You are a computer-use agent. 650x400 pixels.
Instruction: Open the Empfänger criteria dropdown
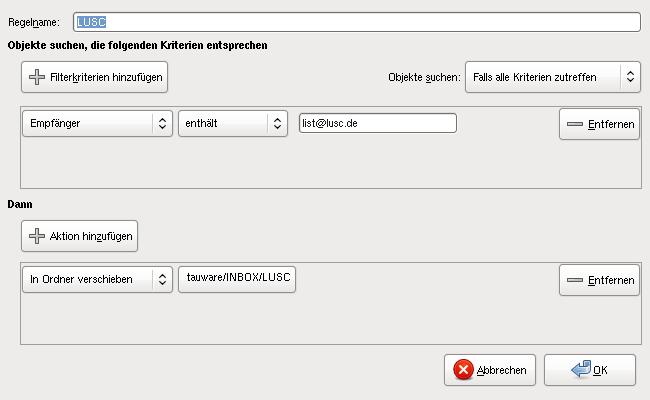click(96, 123)
